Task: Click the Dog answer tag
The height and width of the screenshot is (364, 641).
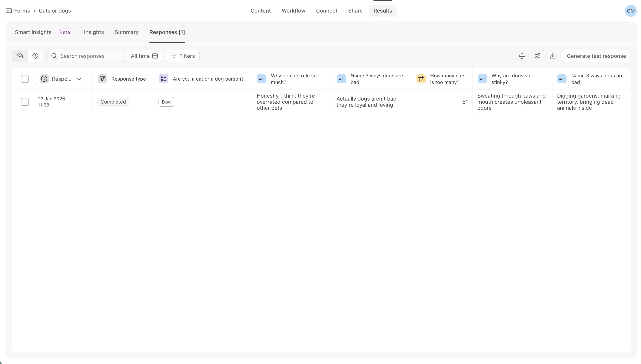Action: (x=166, y=102)
